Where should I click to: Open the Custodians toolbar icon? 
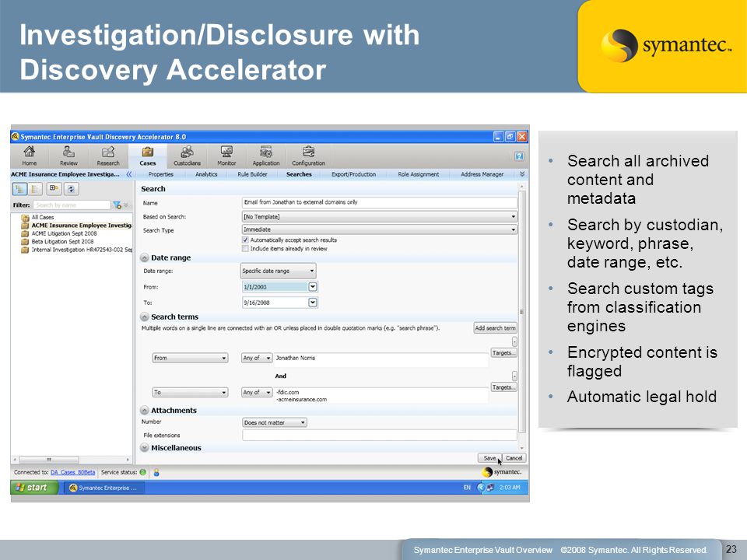(x=187, y=156)
